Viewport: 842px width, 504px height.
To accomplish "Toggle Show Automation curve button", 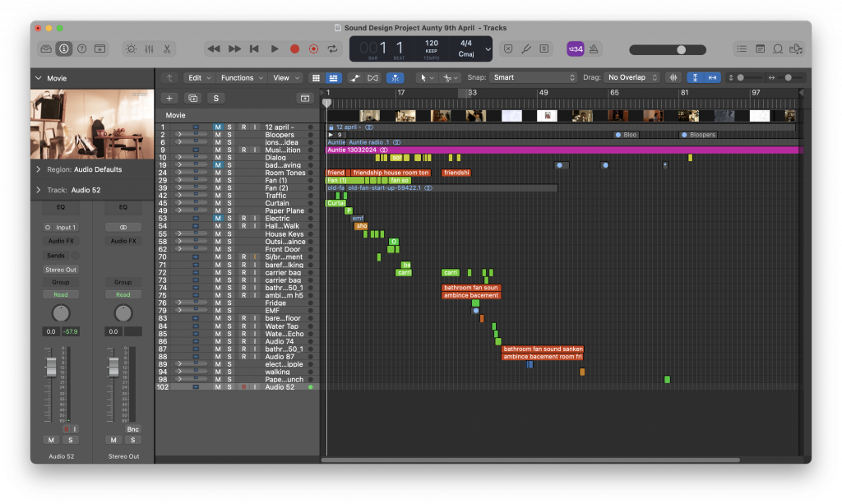I will (x=354, y=78).
